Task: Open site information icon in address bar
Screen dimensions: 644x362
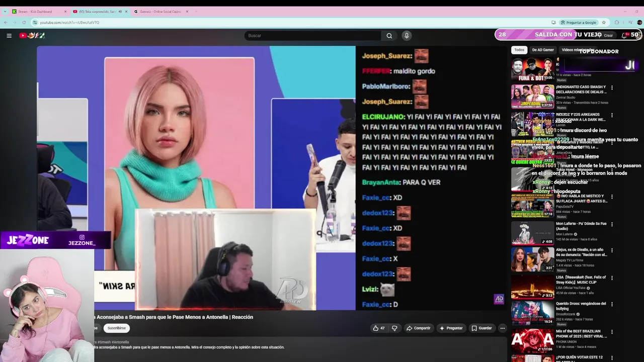Action: coord(35,22)
